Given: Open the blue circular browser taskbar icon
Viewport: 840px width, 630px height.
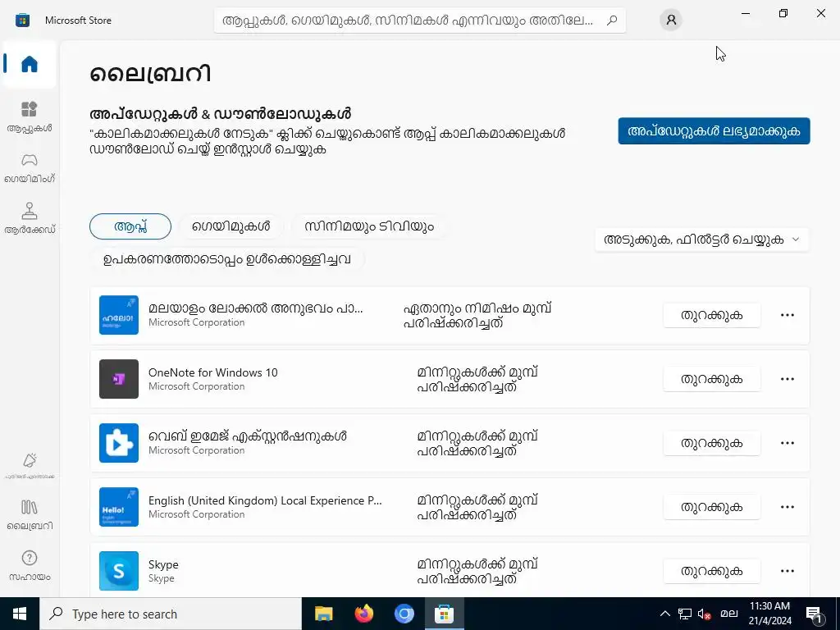Looking at the screenshot, I should click(404, 614).
